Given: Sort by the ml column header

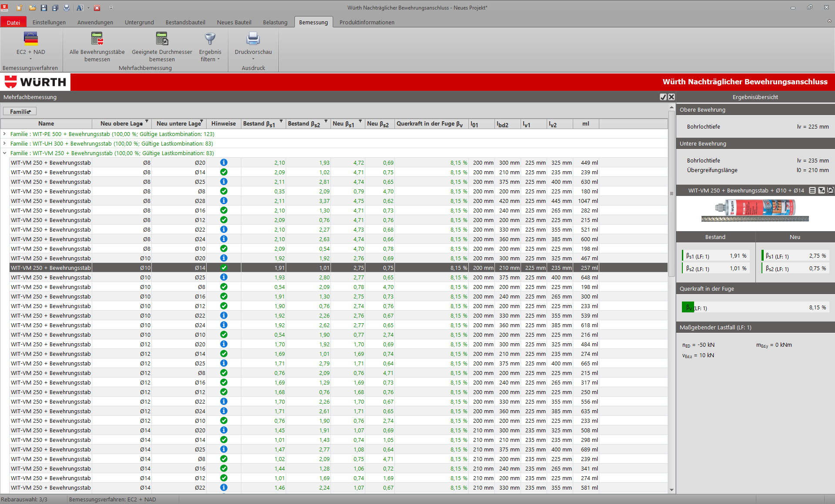Looking at the screenshot, I should coord(586,124).
